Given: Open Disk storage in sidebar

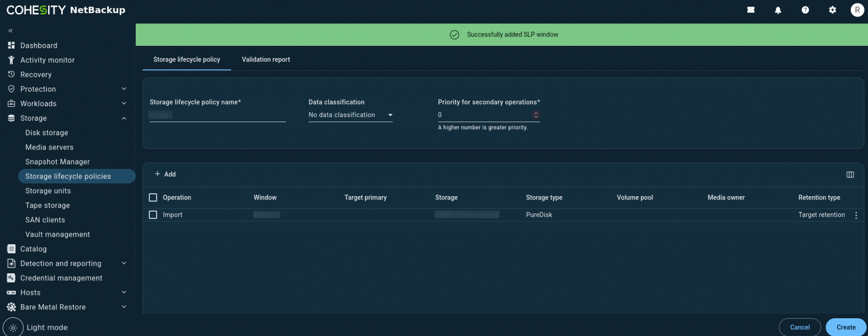Looking at the screenshot, I should point(47,133).
